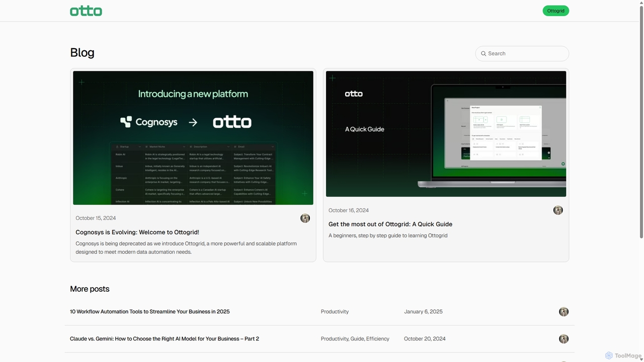The image size is (644, 362).
Task: Open 'Cognosys is Evolving: Welcome to Ottogrid!' post
Action: pos(137,232)
